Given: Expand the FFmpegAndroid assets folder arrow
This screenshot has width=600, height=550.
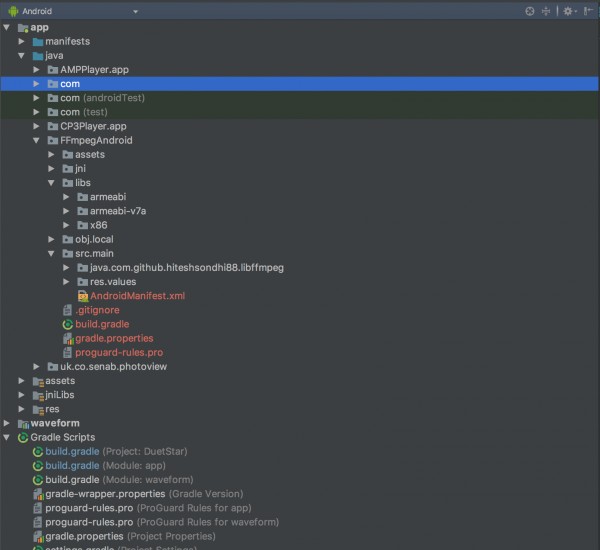Looking at the screenshot, I should click(x=51, y=155).
